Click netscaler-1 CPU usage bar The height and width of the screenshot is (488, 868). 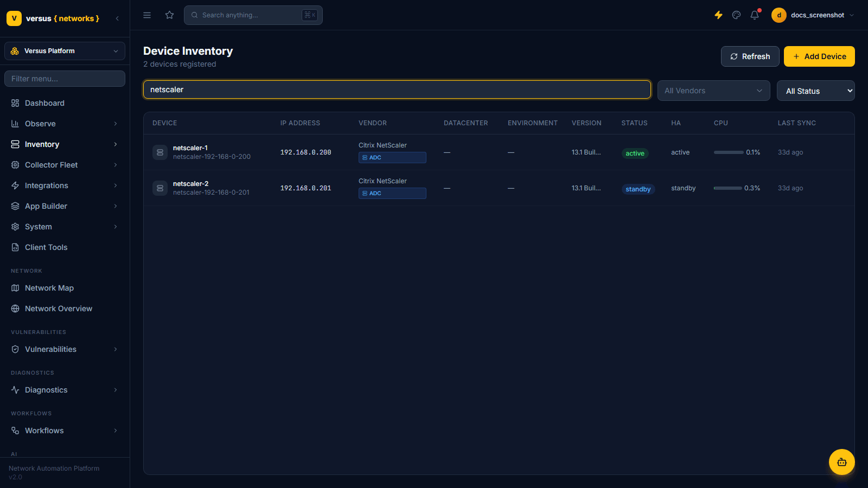tap(729, 152)
